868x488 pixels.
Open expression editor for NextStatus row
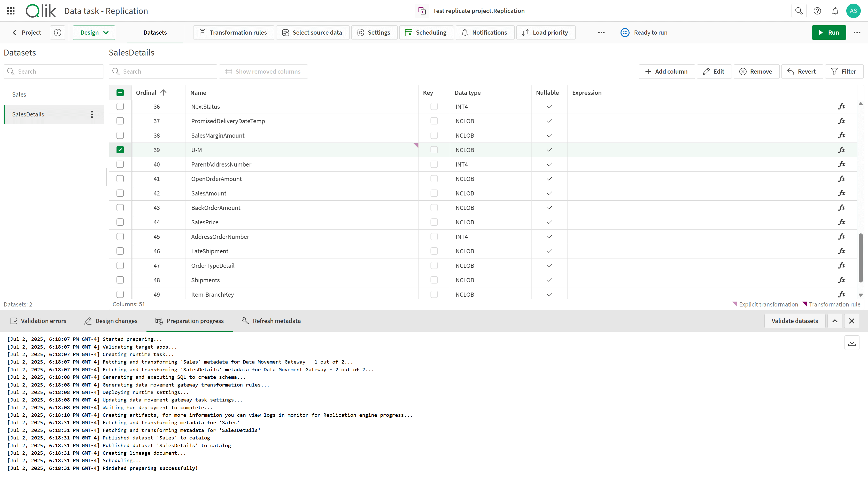click(842, 106)
